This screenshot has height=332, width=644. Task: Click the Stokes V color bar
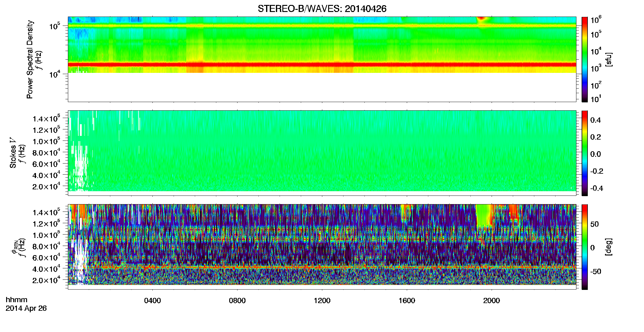coord(585,153)
